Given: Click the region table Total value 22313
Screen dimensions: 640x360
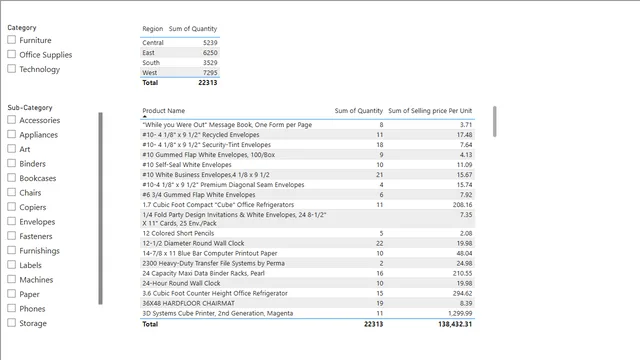Looking at the screenshot, I should tap(208, 82).
